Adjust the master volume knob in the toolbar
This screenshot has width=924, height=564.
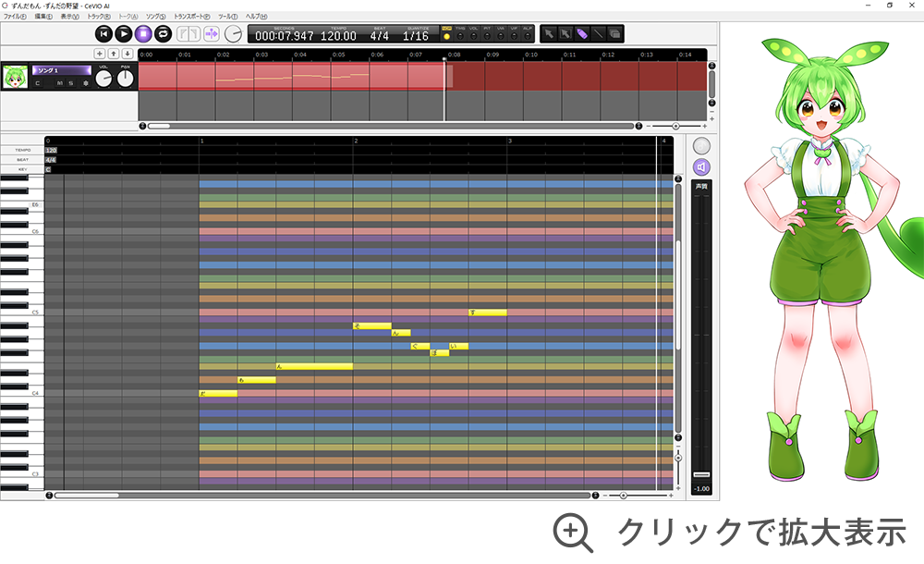click(234, 34)
